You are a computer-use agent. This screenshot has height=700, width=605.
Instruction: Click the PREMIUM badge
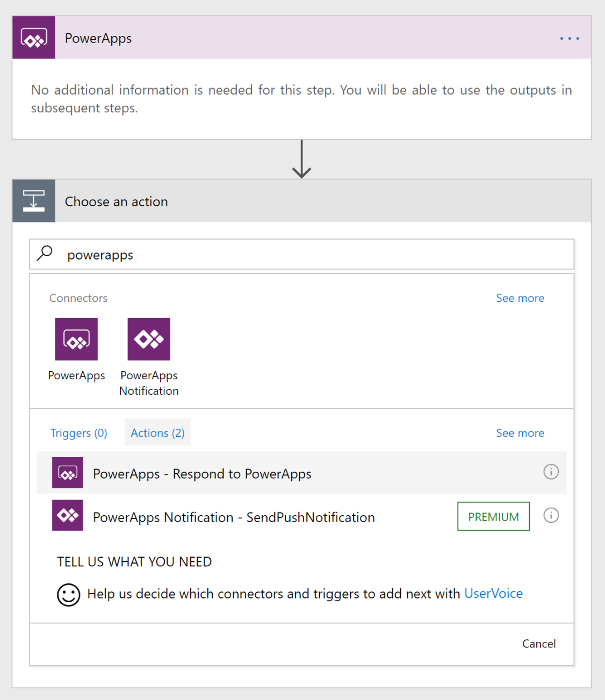point(493,517)
